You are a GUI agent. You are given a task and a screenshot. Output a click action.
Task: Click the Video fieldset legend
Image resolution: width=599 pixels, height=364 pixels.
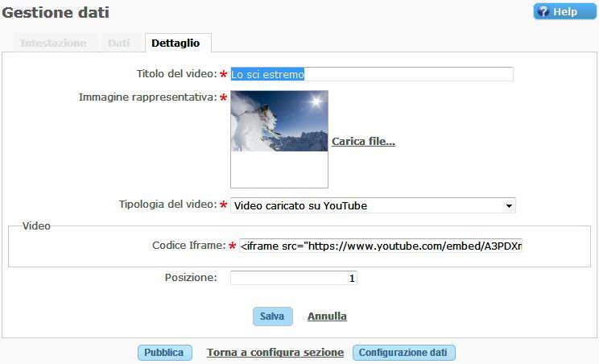tap(36, 226)
